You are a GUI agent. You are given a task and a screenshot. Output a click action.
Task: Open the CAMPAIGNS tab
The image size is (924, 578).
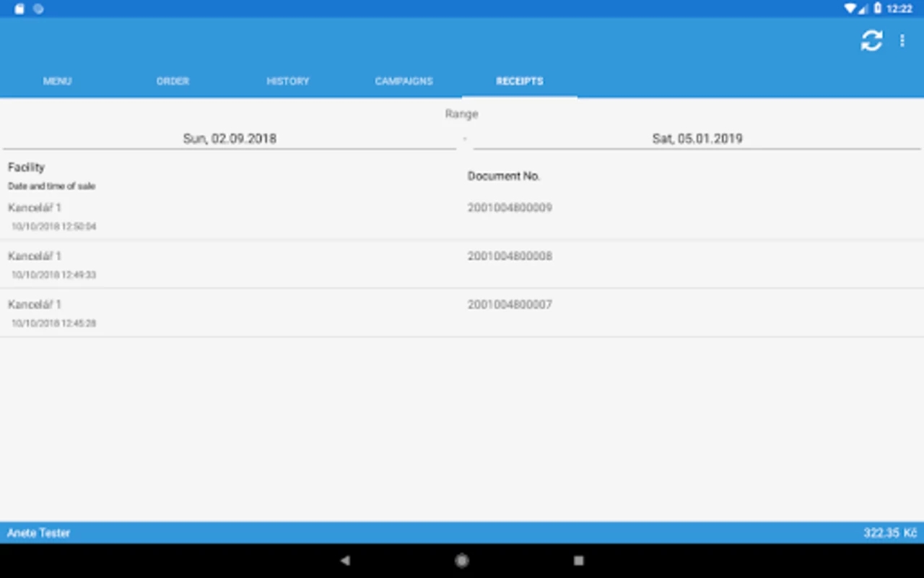tap(404, 81)
